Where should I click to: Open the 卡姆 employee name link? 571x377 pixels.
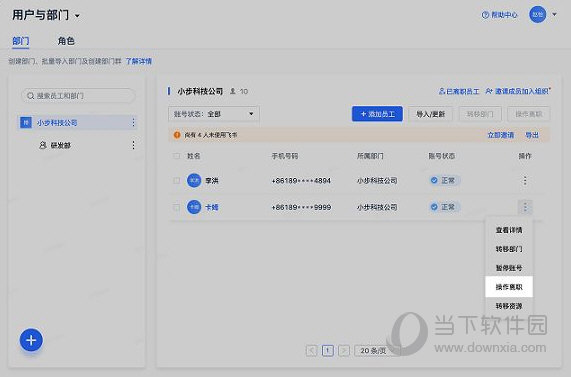212,207
